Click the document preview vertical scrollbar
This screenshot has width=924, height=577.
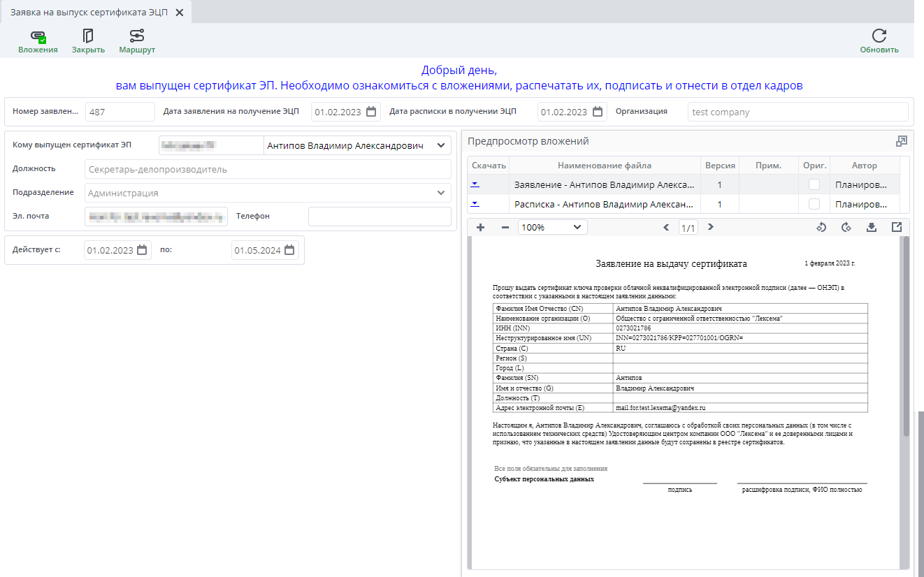pyautogui.click(x=906, y=337)
